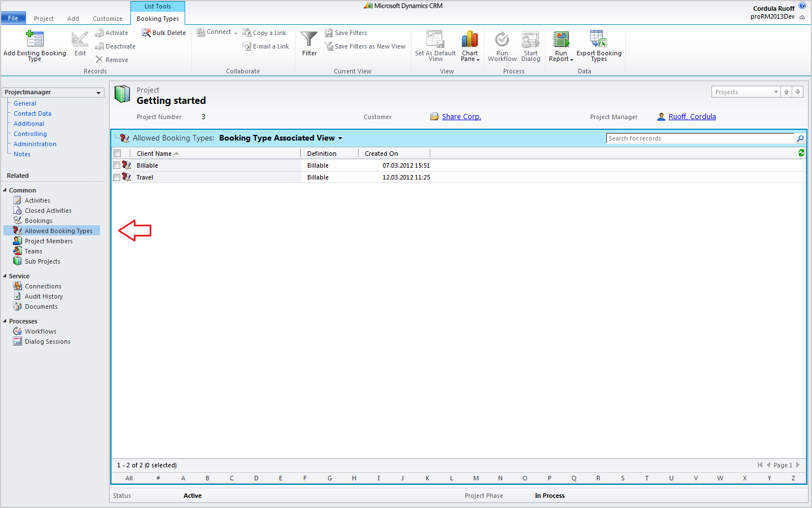Switch to Customize ribbon tab
812x508 pixels.
click(107, 19)
